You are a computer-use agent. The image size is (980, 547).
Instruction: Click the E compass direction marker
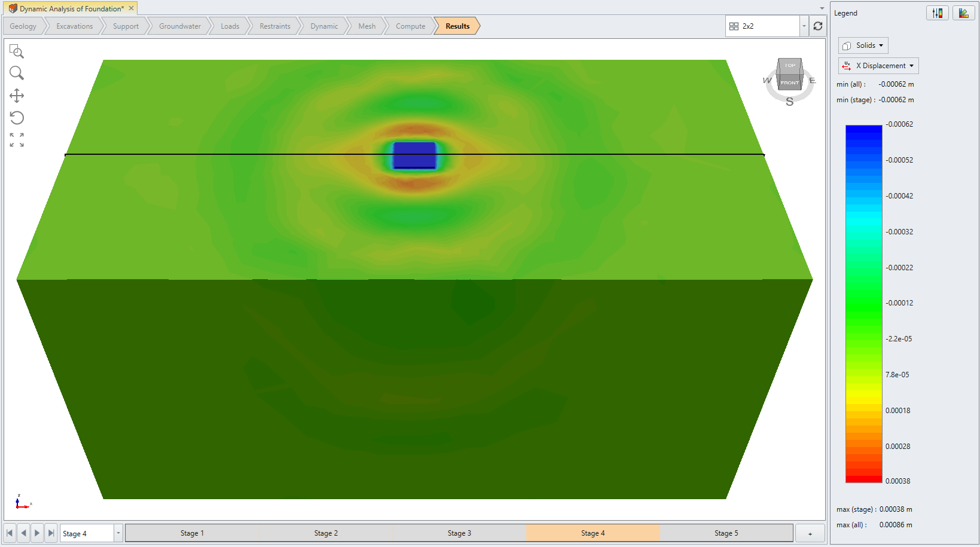tap(813, 80)
